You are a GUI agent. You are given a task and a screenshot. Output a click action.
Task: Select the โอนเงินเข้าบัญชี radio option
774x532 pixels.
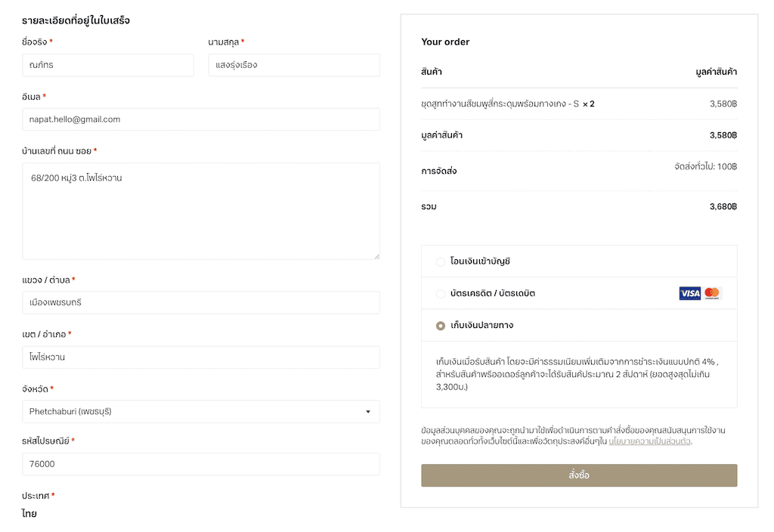[441, 262]
